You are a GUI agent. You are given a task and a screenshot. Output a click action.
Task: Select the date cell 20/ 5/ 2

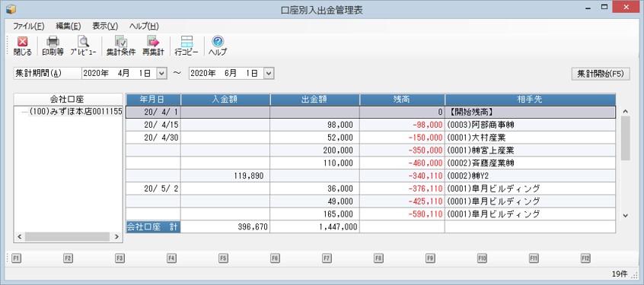(x=153, y=188)
